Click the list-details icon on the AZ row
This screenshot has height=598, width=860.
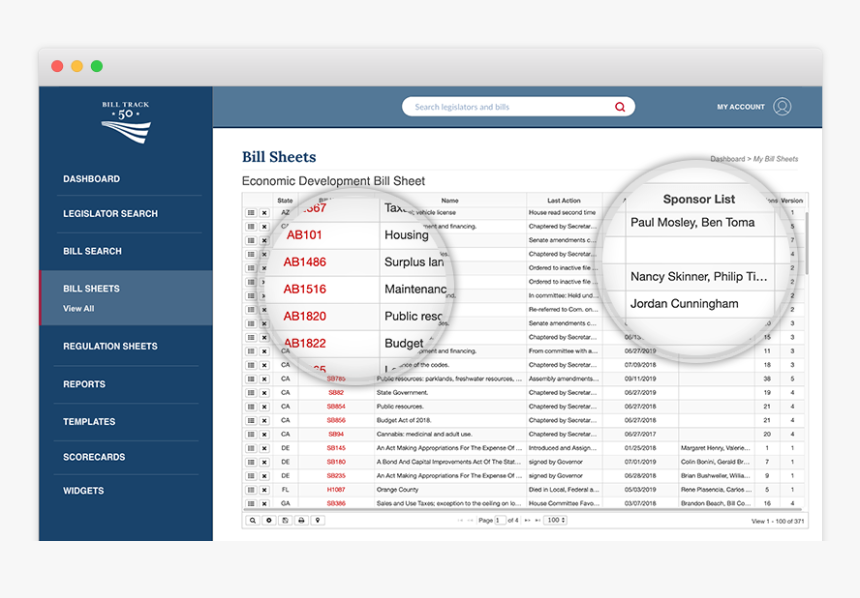(x=251, y=212)
